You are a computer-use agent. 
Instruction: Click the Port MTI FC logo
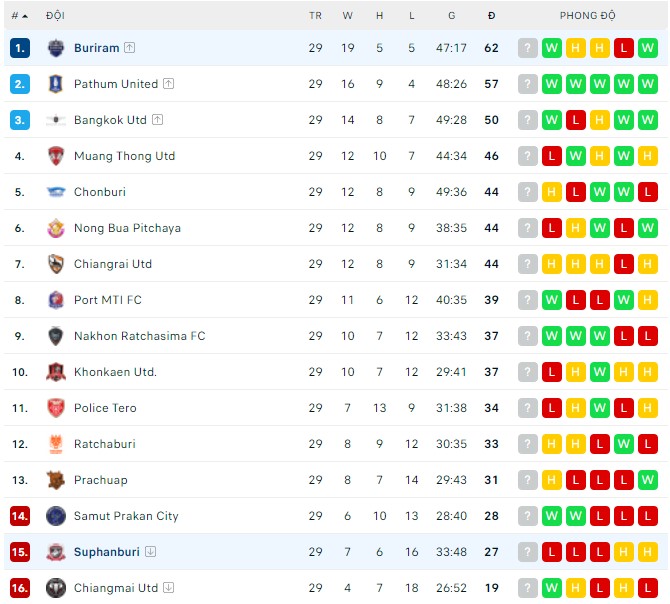pos(56,300)
